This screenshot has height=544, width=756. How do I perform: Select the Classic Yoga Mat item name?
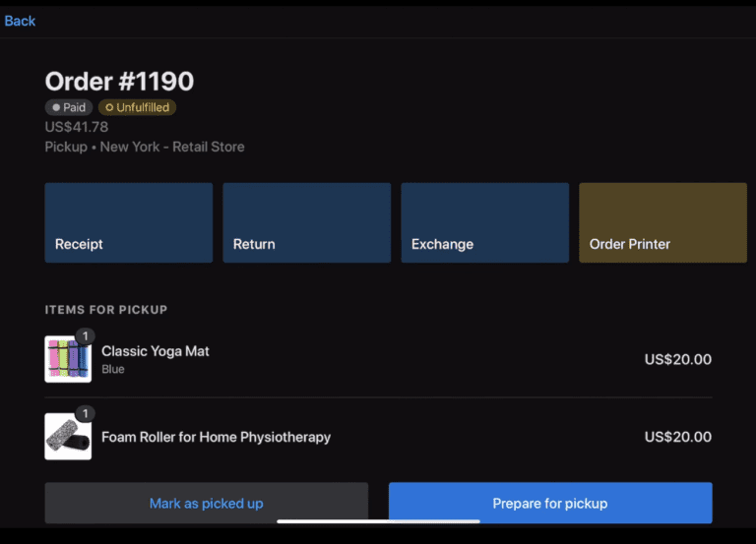pyautogui.click(x=156, y=351)
